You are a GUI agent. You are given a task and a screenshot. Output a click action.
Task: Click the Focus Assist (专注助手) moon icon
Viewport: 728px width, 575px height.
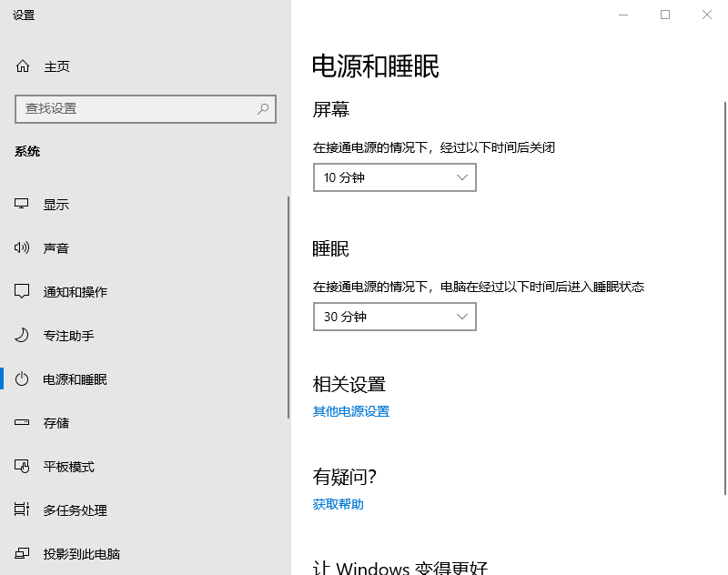23,336
